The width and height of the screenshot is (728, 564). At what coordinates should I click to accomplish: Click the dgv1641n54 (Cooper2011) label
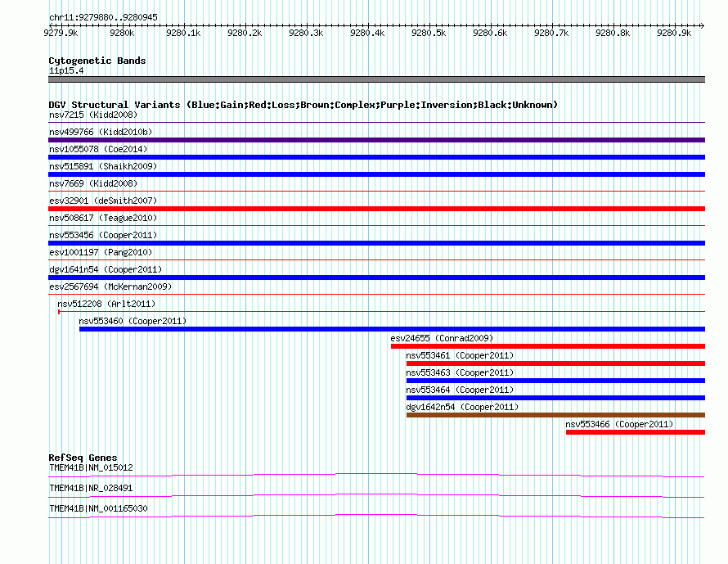pyautogui.click(x=106, y=269)
